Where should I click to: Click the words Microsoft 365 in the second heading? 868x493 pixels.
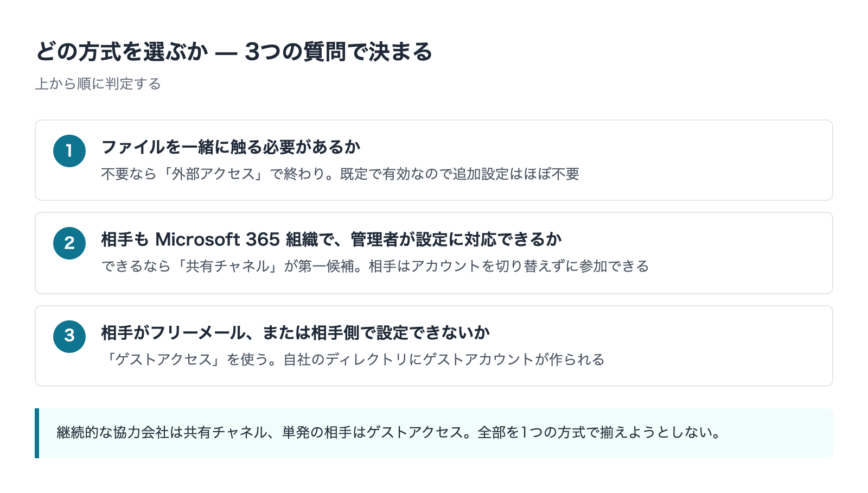[218, 239]
